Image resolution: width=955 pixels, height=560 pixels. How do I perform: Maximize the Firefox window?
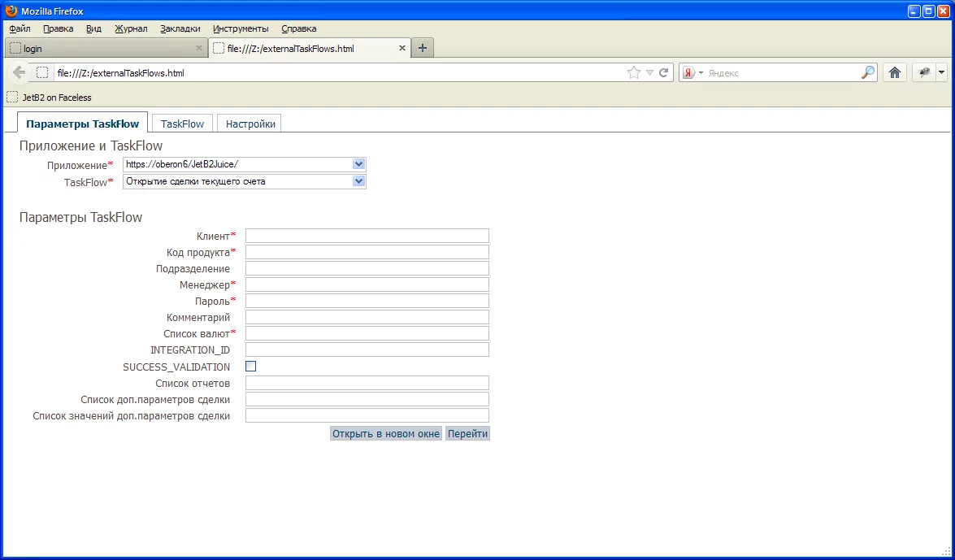pyautogui.click(x=929, y=11)
